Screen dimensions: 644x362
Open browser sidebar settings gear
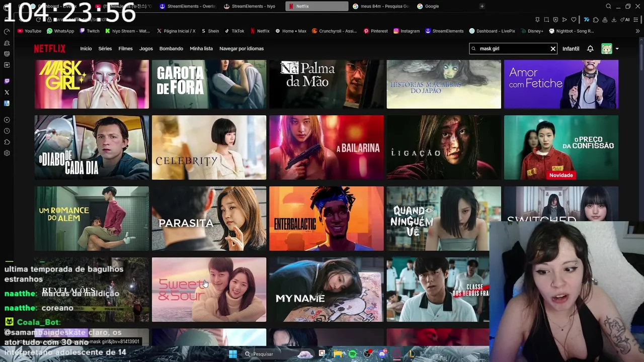point(7,153)
